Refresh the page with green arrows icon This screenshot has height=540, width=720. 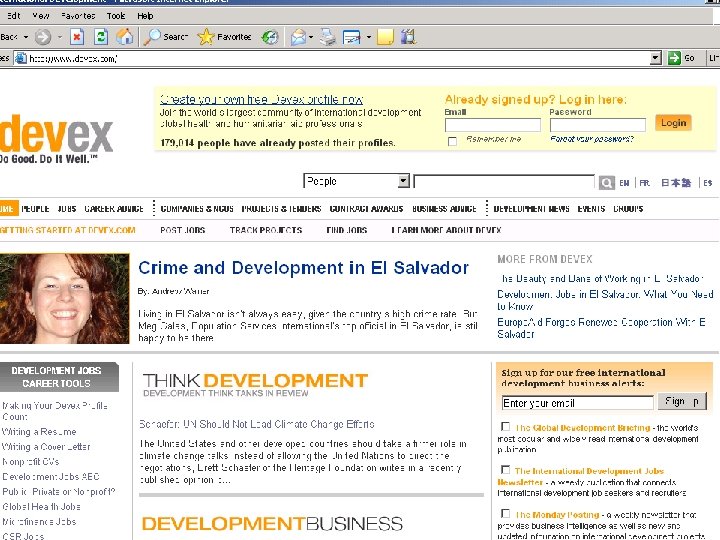(x=101, y=37)
